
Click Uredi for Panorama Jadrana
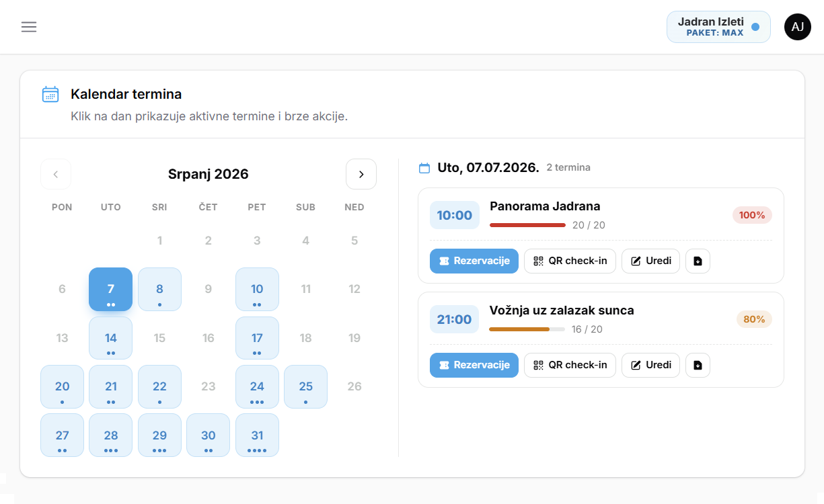click(650, 261)
